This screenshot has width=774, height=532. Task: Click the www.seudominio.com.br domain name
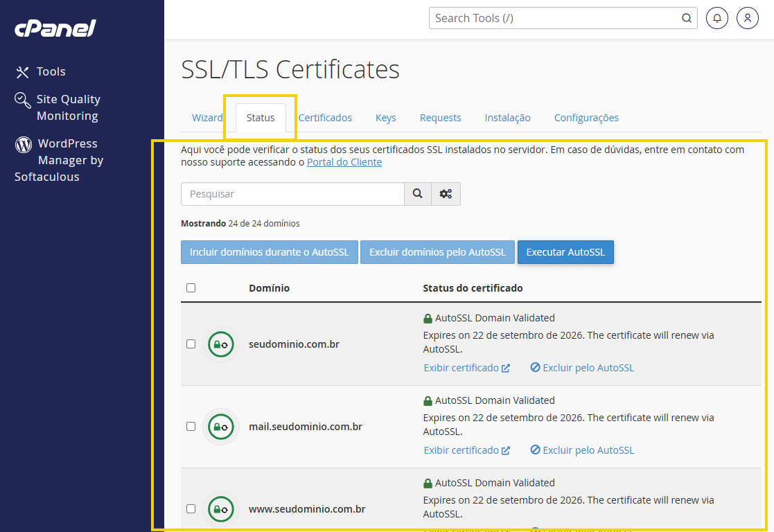coord(306,509)
